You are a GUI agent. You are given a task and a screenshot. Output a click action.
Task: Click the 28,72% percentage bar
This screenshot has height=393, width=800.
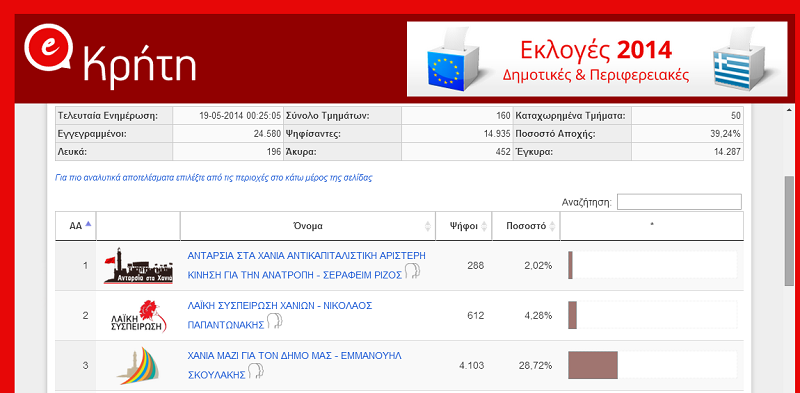593,365
